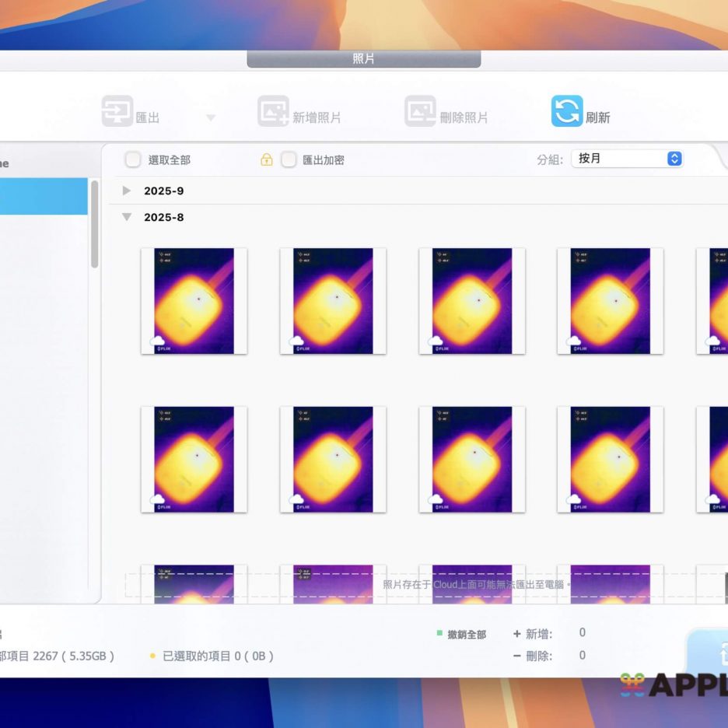Open the dropdown arrow beside 匯出

210,118
